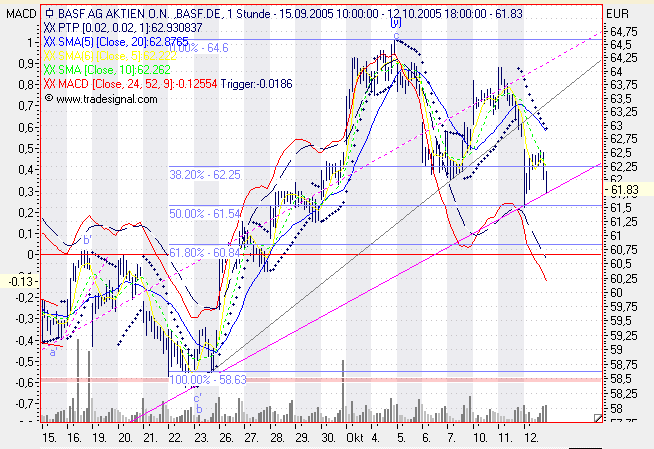Click the green XX icon beside SMA Close 10
Viewport: 654px width, 449px height.
(49, 70)
